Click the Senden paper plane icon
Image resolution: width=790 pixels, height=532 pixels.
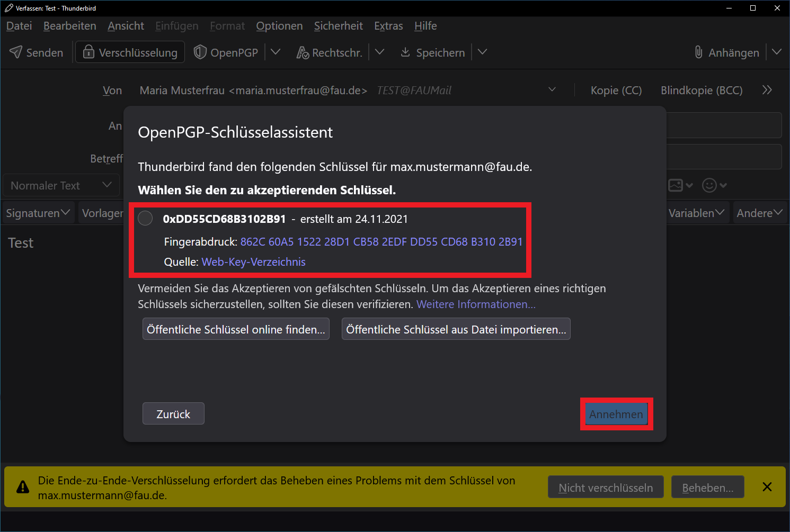pos(16,52)
